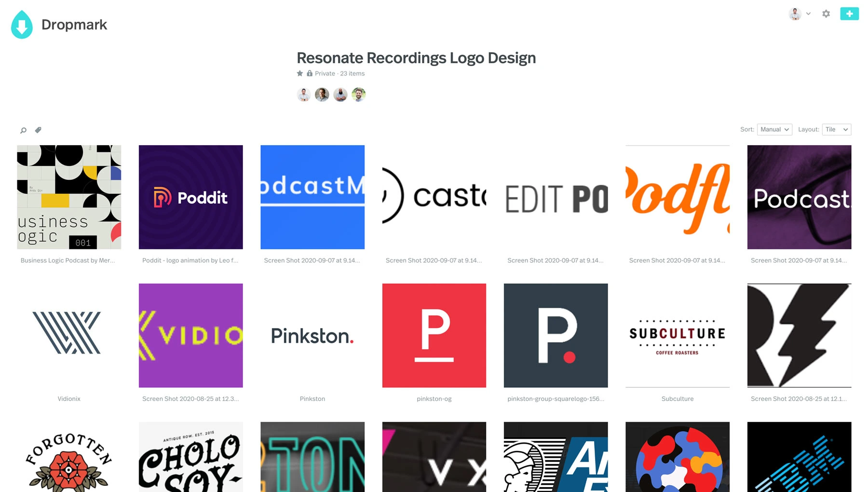Open the teal neon lettering thumbnail
The image size is (868, 492).
click(312, 457)
